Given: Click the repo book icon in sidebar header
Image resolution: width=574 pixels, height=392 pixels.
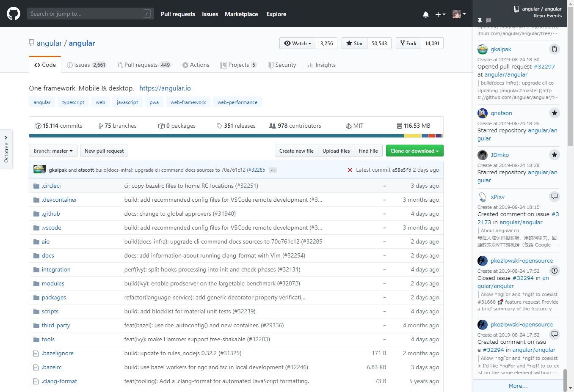Looking at the screenshot, I should [x=516, y=9].
